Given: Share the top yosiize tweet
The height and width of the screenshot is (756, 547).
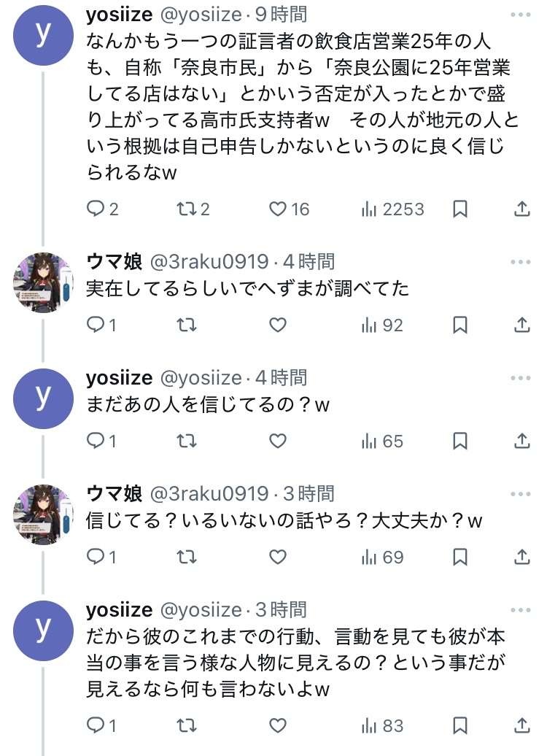Looking at the screenshot, I should (521, 209).
